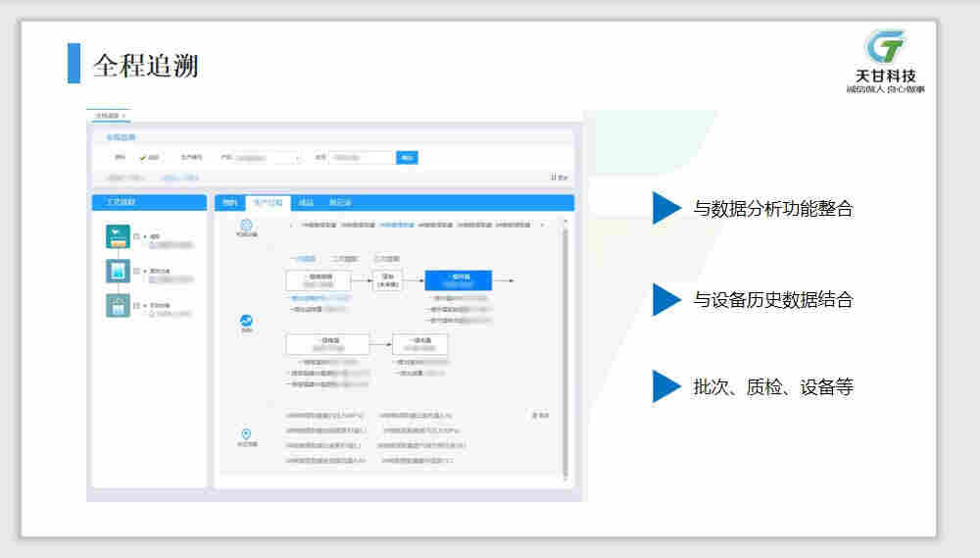Click the 与数据分析功能整合 bullet text

coord(773,208)
